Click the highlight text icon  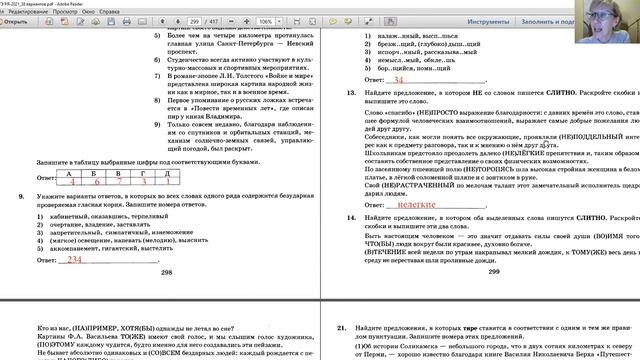tap(348, 22)
